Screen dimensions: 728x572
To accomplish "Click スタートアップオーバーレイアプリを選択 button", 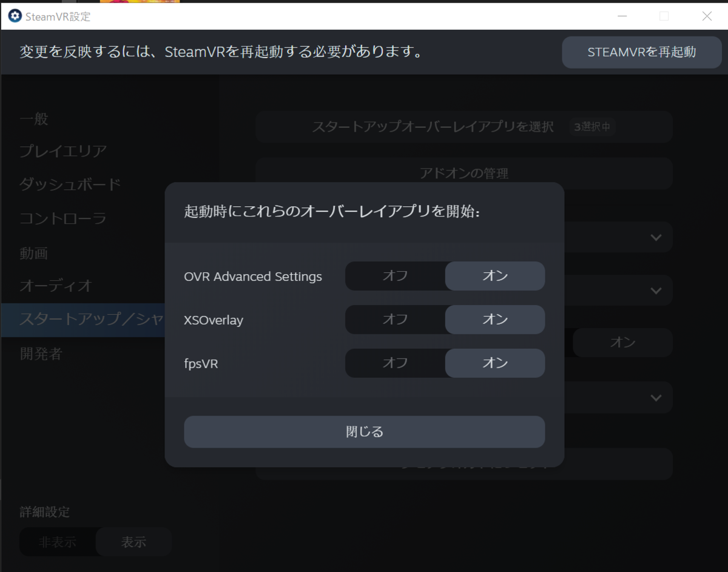I will 464,127.
